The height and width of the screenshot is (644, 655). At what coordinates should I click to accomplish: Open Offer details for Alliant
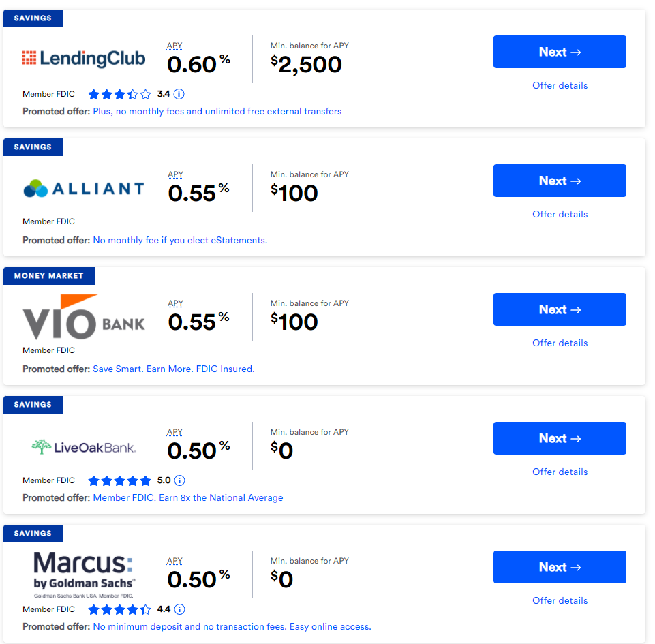(560, 214)
